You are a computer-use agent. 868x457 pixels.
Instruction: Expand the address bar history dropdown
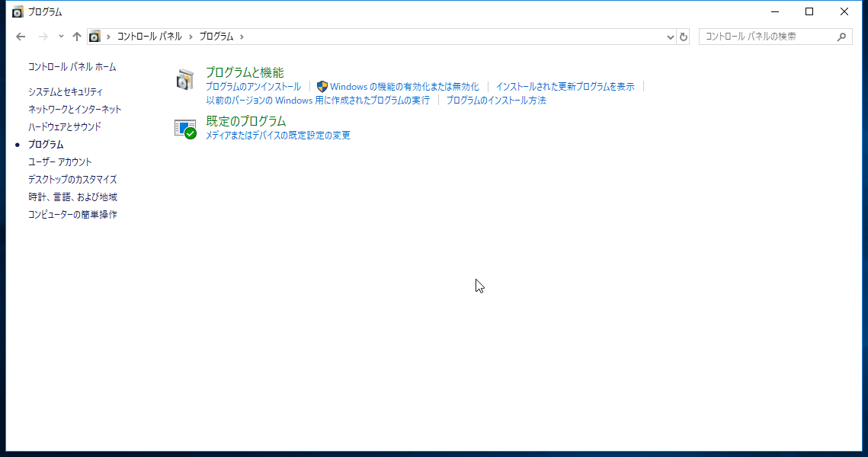tap(671, 37)
